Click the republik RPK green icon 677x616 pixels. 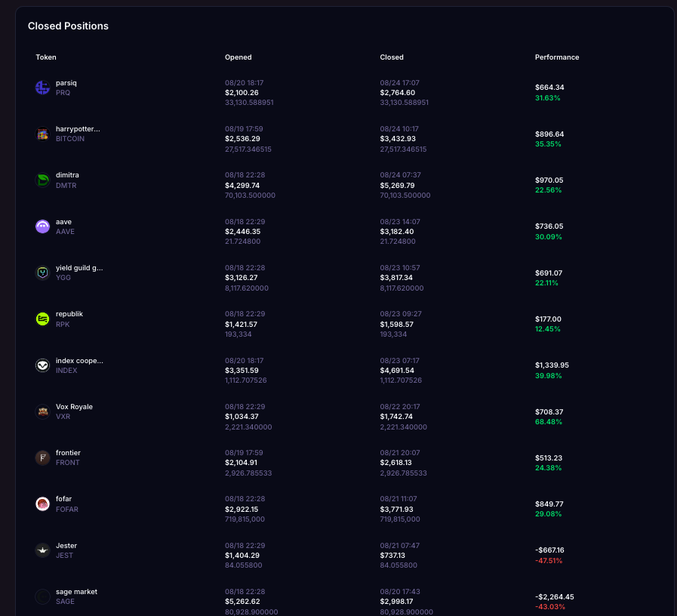tap(42, 319)
